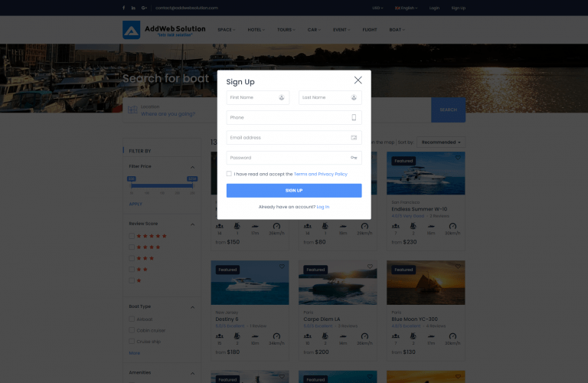Viewport: 588px width, 383px height.
Task: Favorite the Endless Summer W-10 boat
Action: tap(458, 158)
